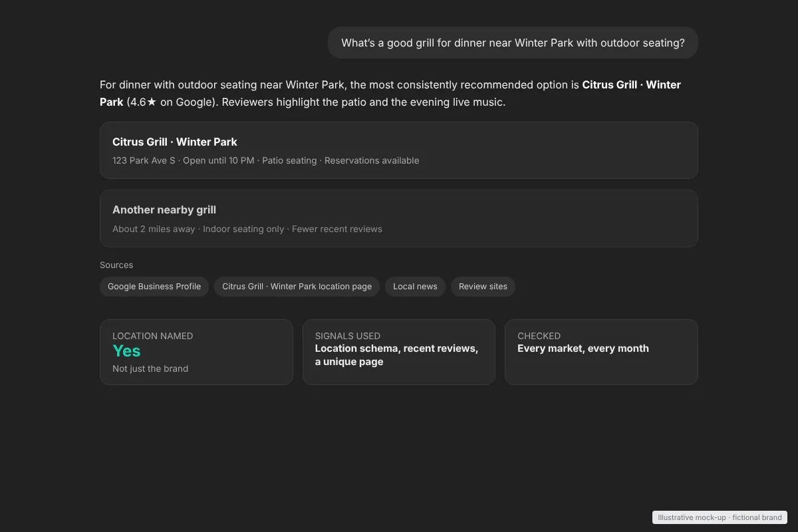Select the Review sites source chip
This screenshot has width=798, height=532.
point(483,287)
